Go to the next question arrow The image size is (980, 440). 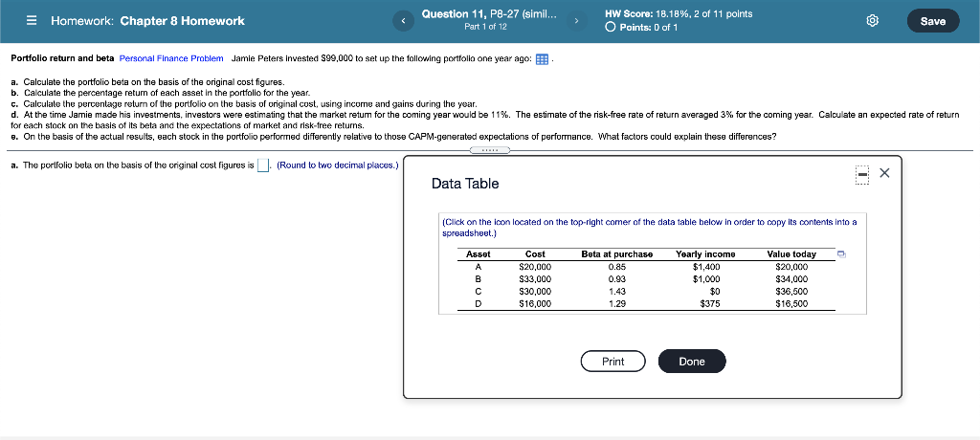(x=576, y=21)
